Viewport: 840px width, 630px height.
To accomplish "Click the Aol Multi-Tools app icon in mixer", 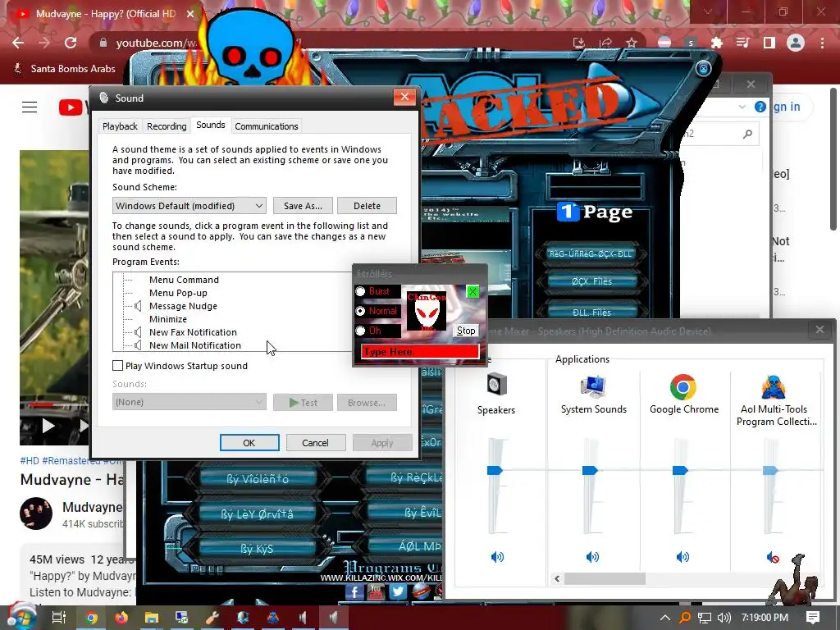I will [x=773, y=387].
